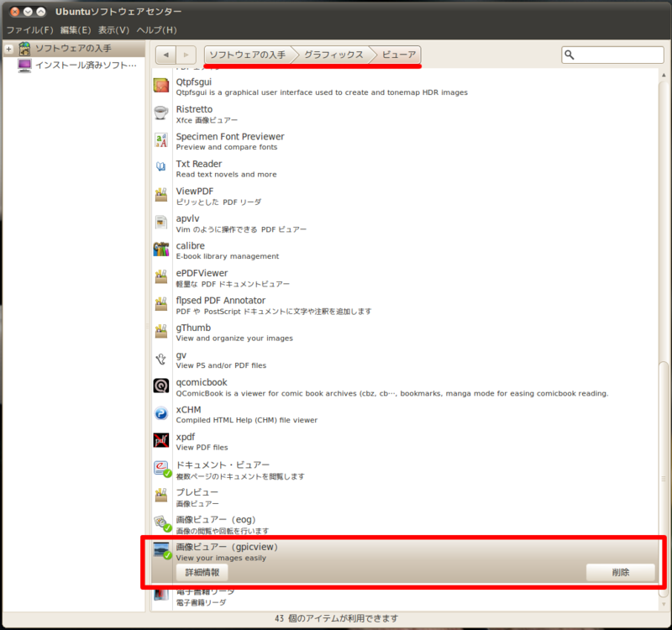This screenshot has height=630, width=672.
Task: Go forward with the right arrow button
Action: [x=186, y=55]
